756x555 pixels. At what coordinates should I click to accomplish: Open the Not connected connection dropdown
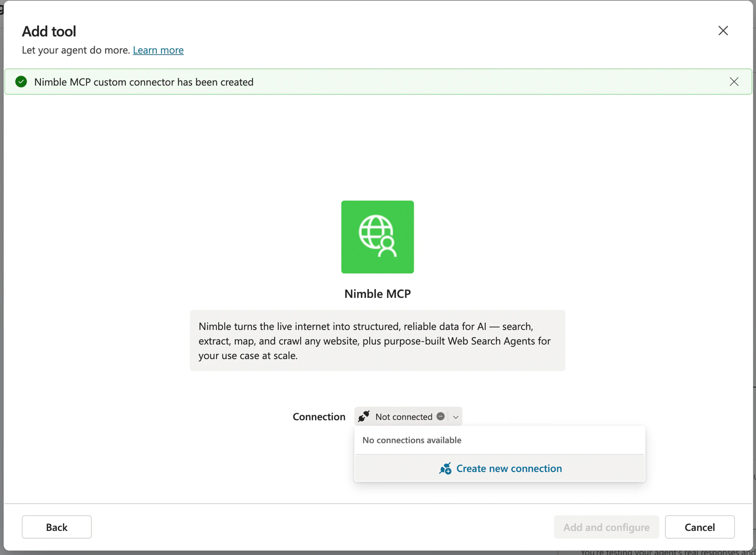[x=408, y=417]
